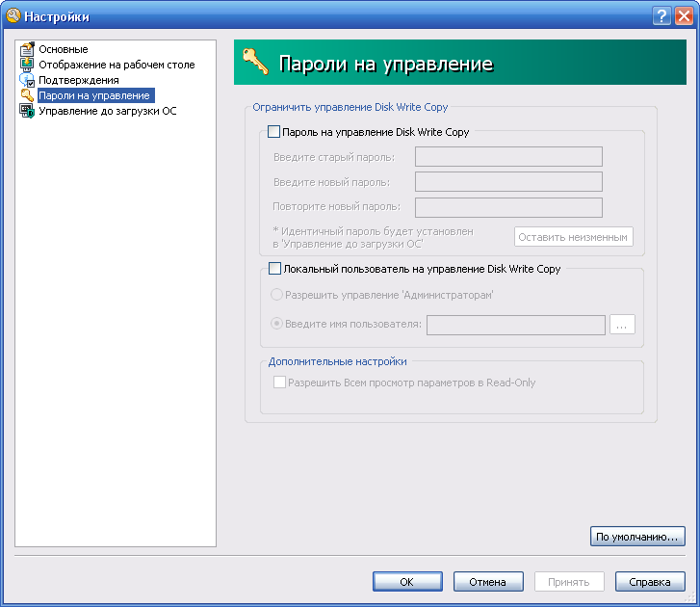
Task: Click the Повторите новый пароль field
Action: coord(508,207)
